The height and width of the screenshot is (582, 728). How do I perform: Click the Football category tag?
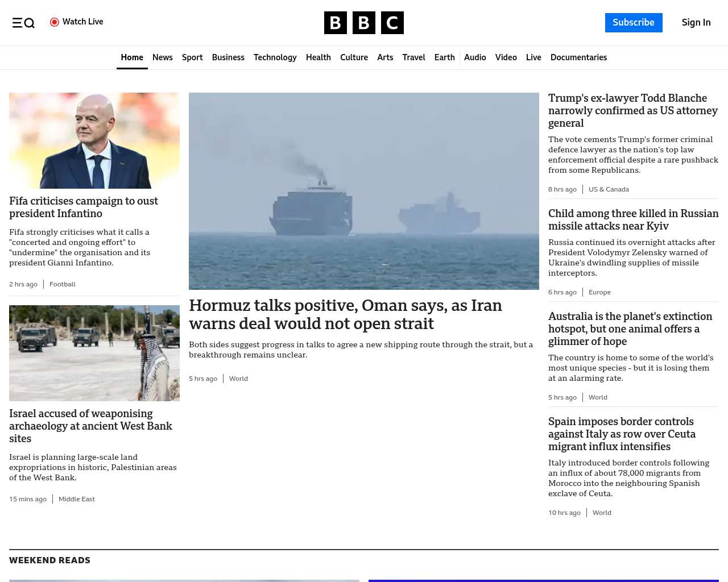63,284
